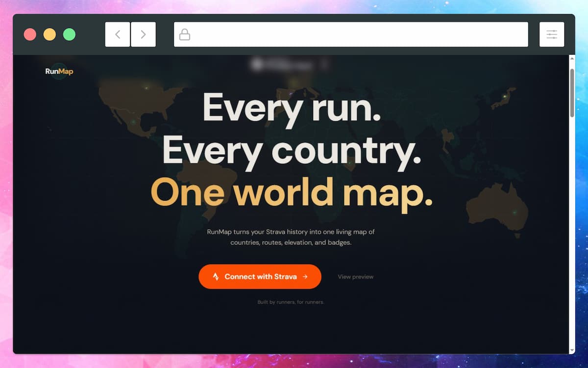Click "Built by runners, for runners." text

pos(291,302)
